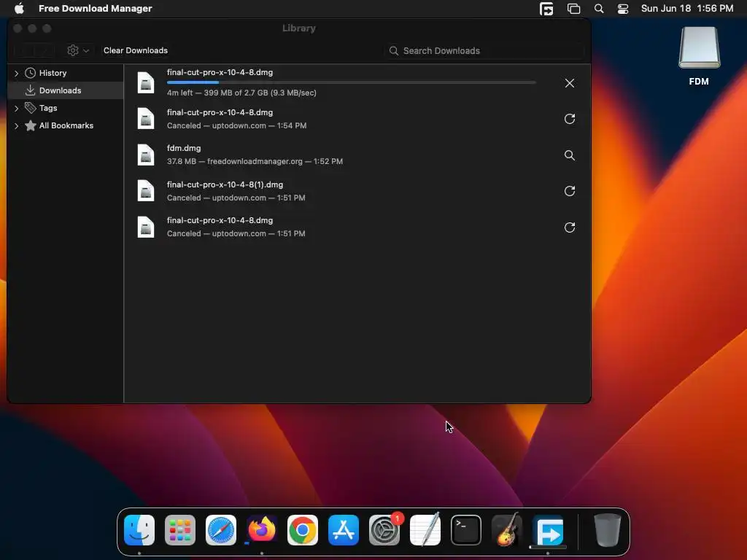This screenshot has width=747, height=560.
Task: Select All Bookmarks in the sidebar
Action: click(x=66, y=125)
